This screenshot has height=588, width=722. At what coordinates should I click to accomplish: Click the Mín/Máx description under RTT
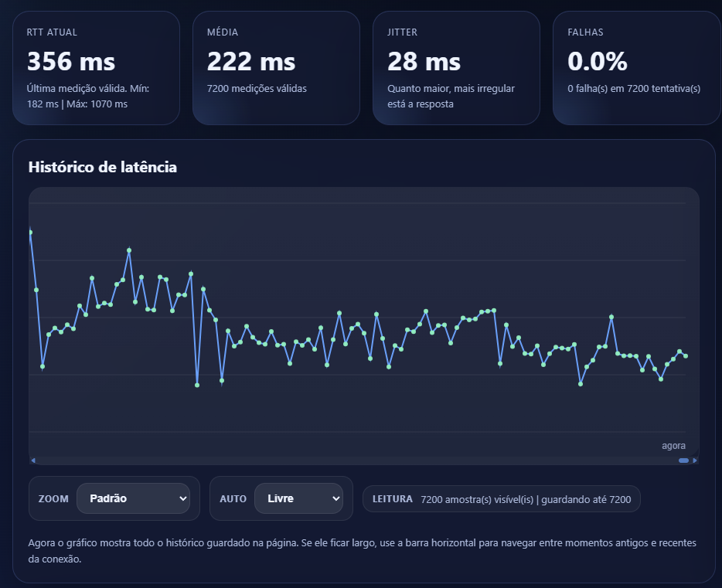(87, 96)
